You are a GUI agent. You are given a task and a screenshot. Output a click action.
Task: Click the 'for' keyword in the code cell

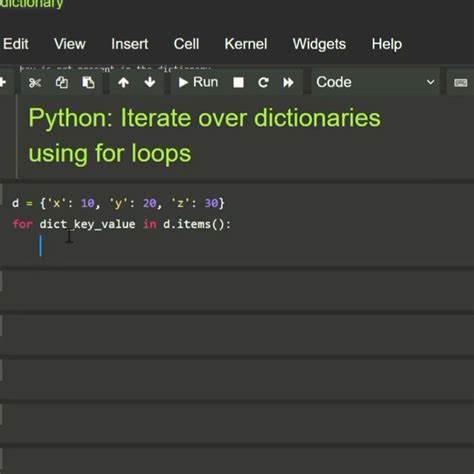point(22,224)
